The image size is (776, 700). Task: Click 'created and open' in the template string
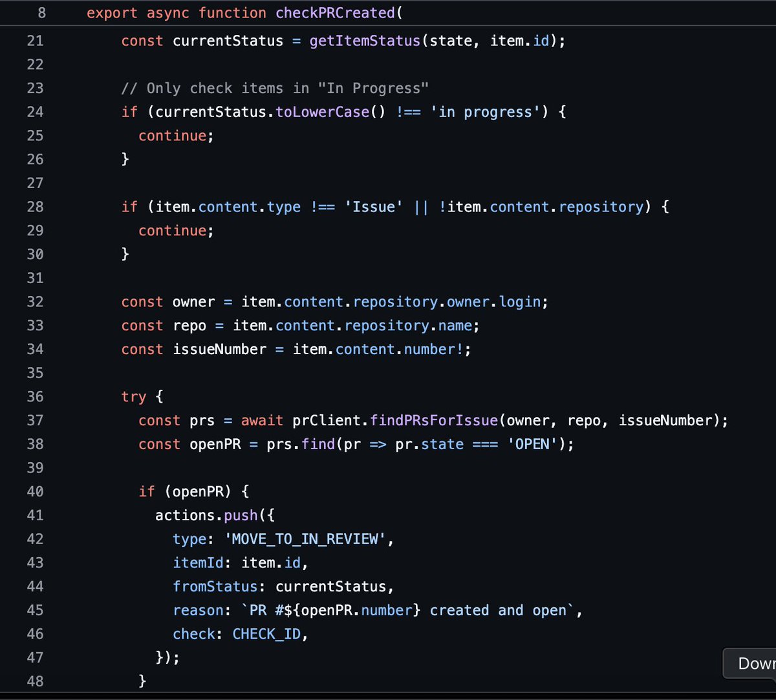(x=498, y=611)
